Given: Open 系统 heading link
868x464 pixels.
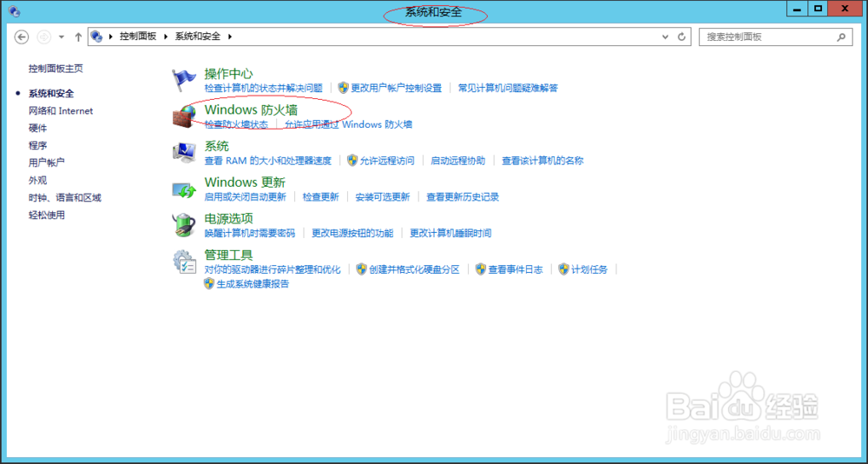Looking at the screenshot, I should click(216, 146).
